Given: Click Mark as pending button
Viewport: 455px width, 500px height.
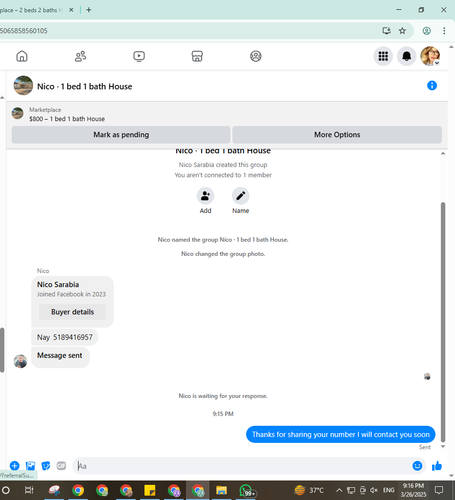Looking at the screenshot, I should (x=121, y=135).
